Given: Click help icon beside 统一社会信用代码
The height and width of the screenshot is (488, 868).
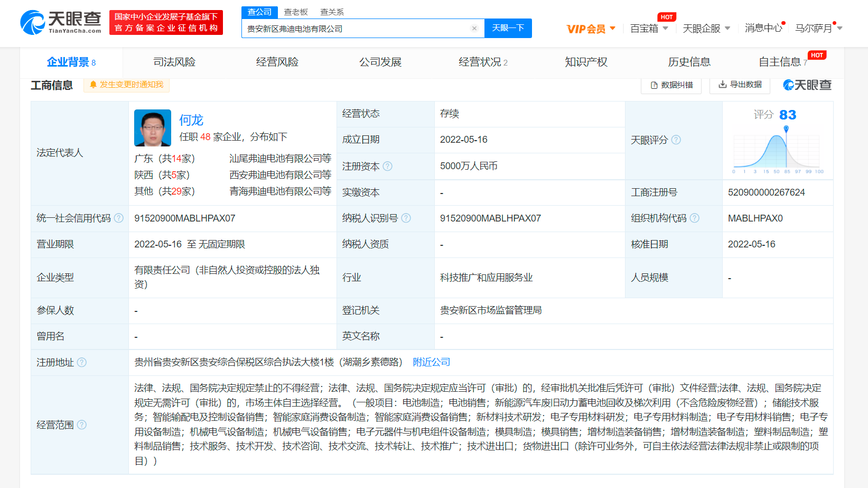Looking at the screenshot, I should click(x=119, y=218).
